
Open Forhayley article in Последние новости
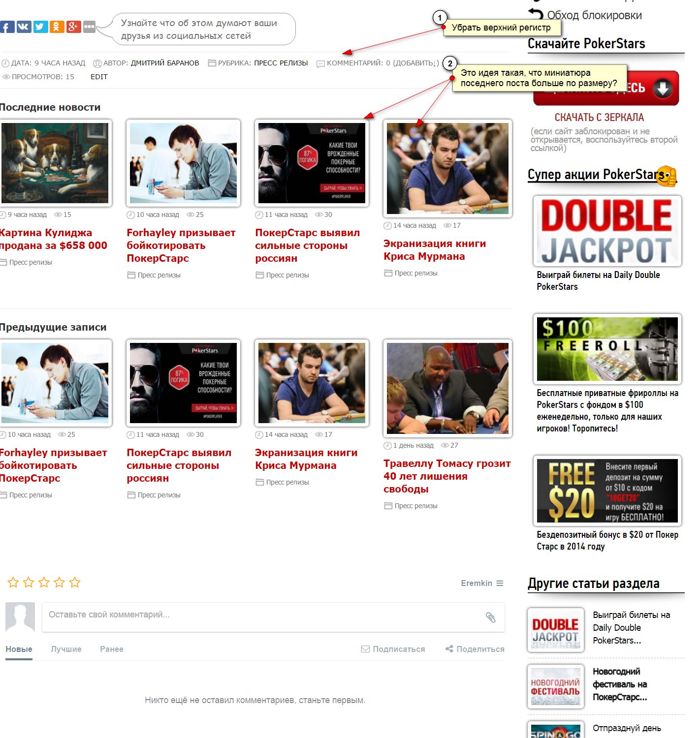(x=181, y=246)
